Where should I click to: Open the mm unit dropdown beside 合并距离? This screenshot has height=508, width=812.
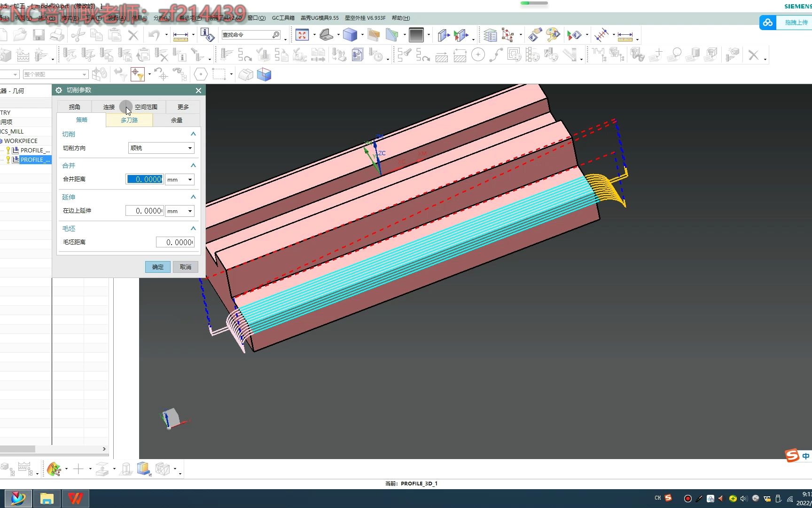point(179,179)
